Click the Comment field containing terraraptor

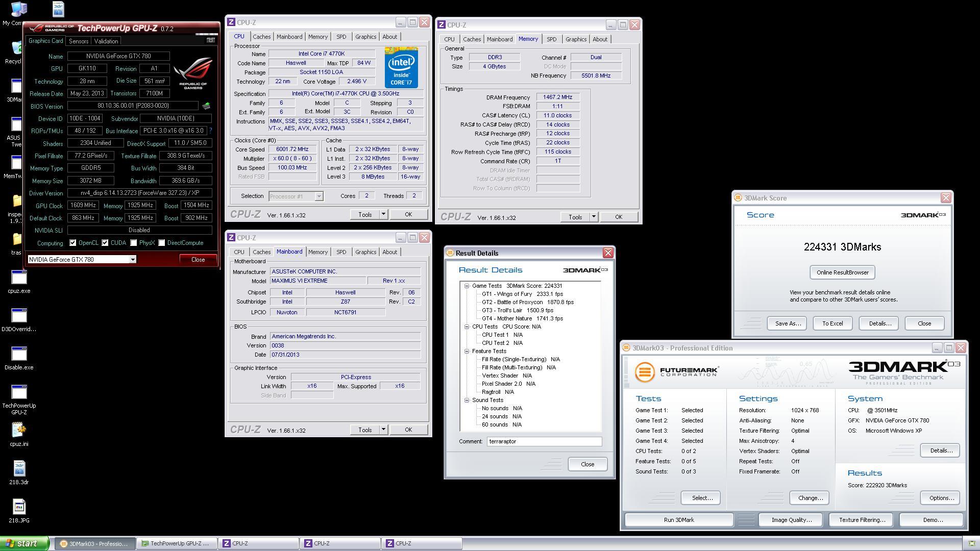tap(544, 442)
